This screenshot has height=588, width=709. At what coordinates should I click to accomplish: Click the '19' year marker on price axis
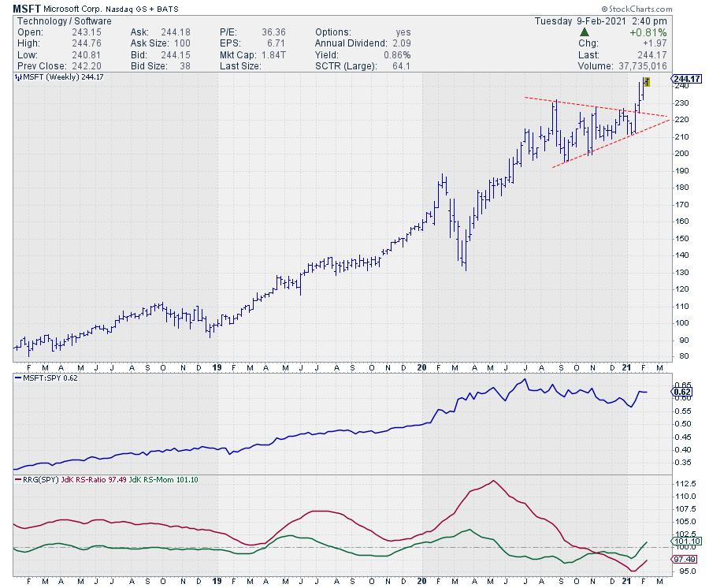(x=219, y=367)
